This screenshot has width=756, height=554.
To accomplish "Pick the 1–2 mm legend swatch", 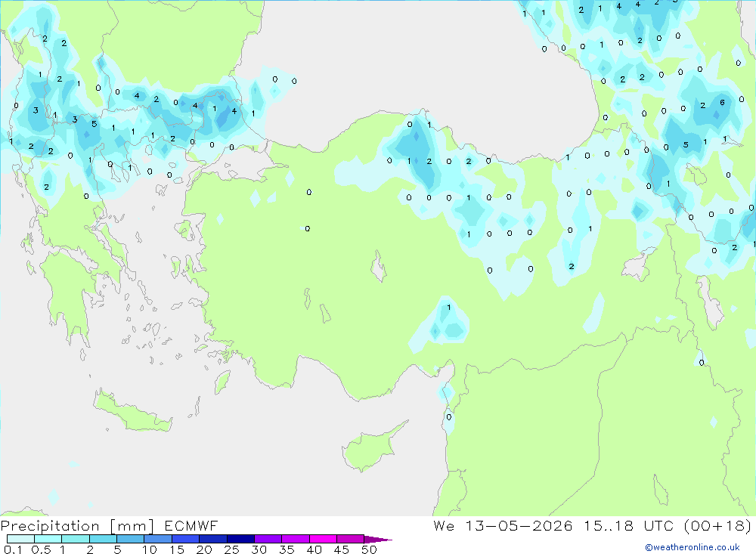I will 75,539.
